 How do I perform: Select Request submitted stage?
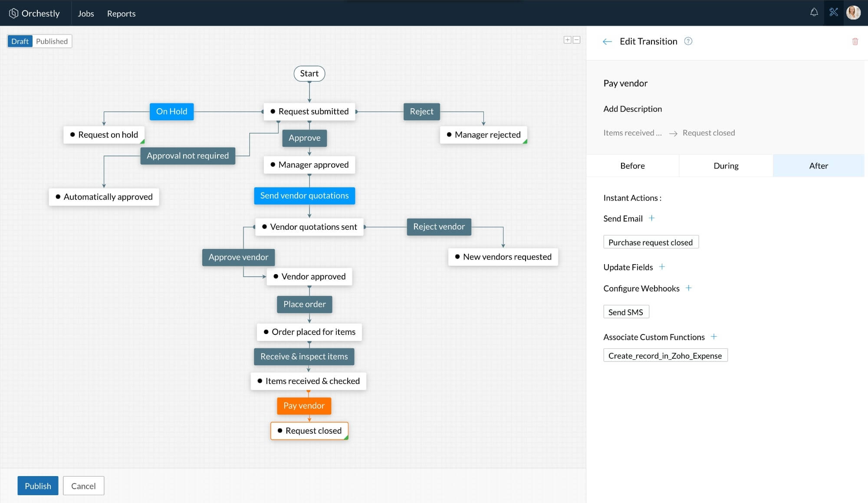[x=309, y=112]
